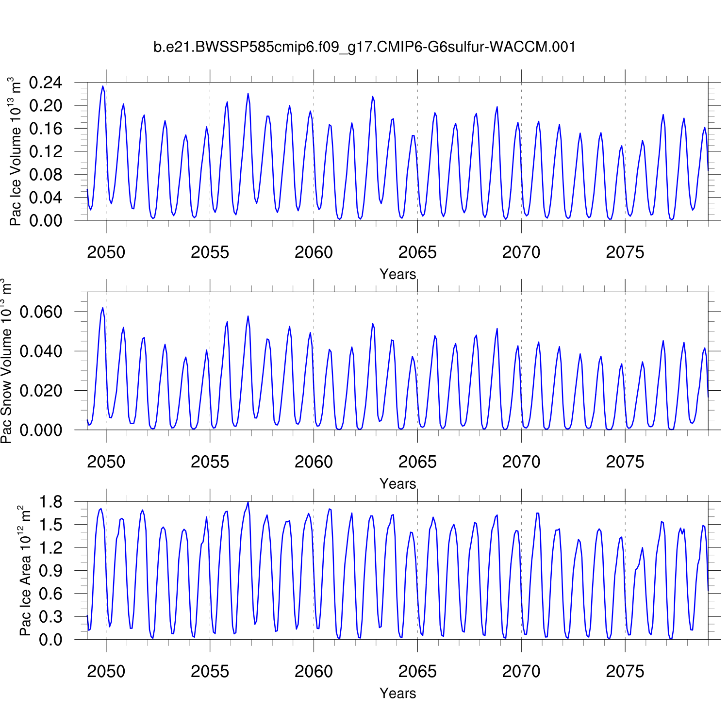Pick the 2075 tick label on Ice Area panel
Viewport: 728px width, 728px height.
(625, 672)
